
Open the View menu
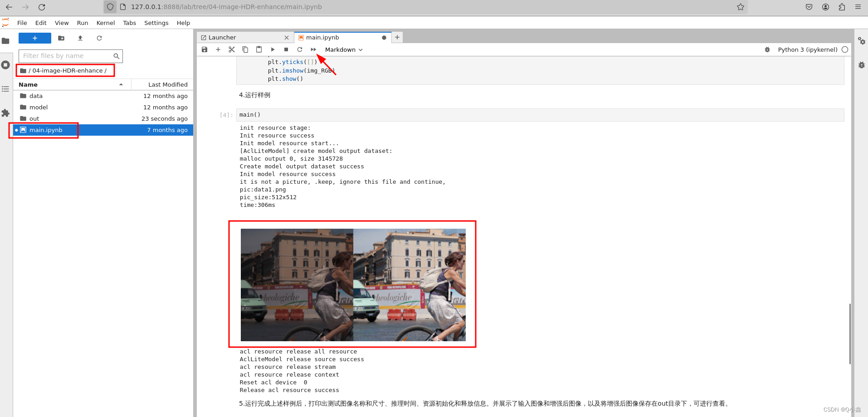click(x=62, y=23)
